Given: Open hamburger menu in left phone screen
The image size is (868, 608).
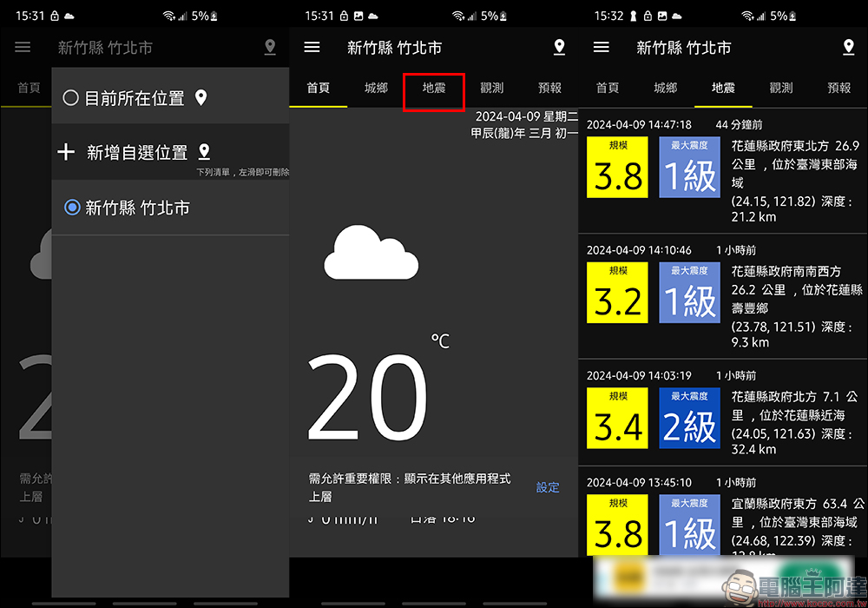Looking at the screenshot, I should pyautogui.click(x=23, y=47).
